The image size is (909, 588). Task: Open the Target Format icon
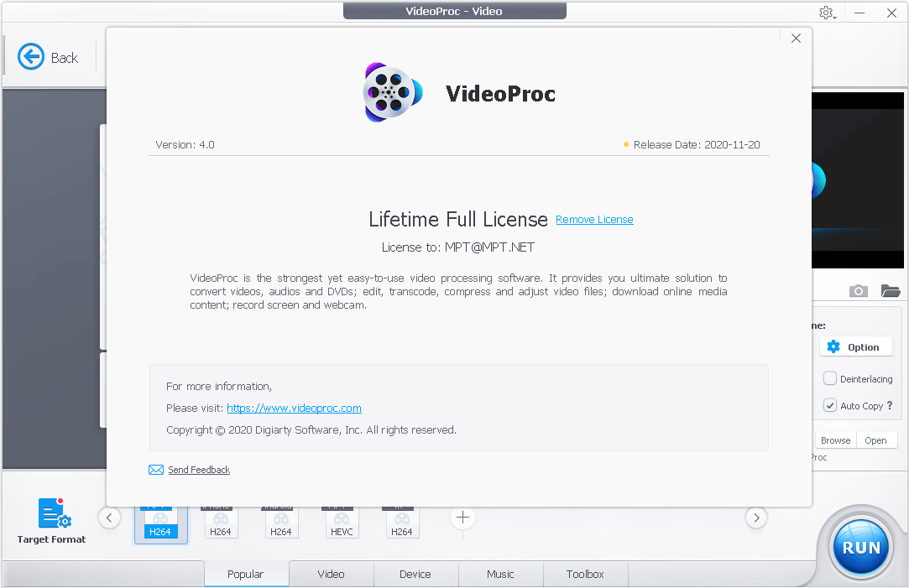coord(55,513)
